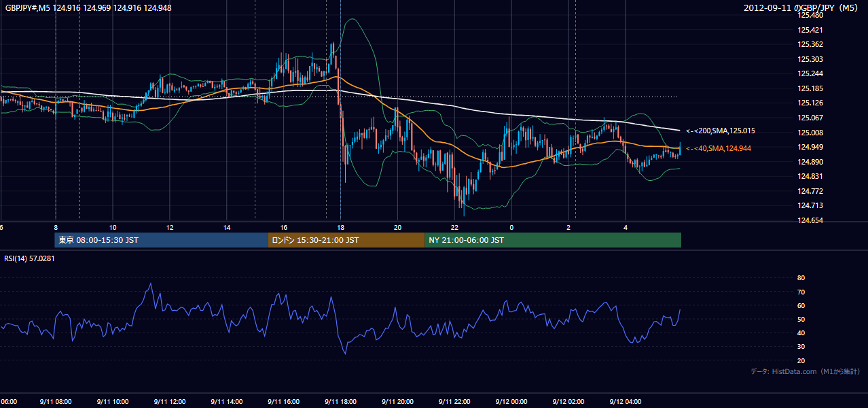
Task: Click RSI scale level 30
Action: point(801,347)
